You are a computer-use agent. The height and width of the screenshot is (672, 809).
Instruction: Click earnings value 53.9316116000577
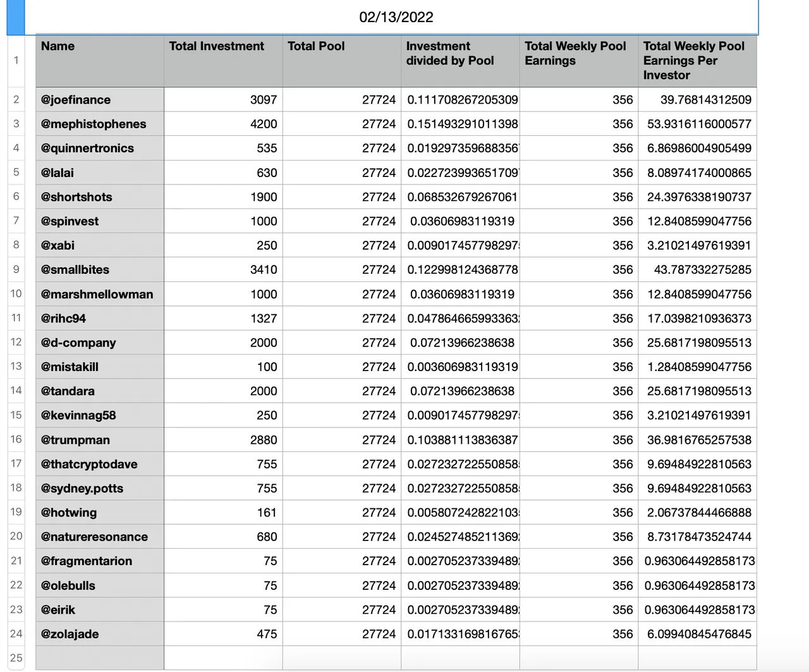pos(697,124)
